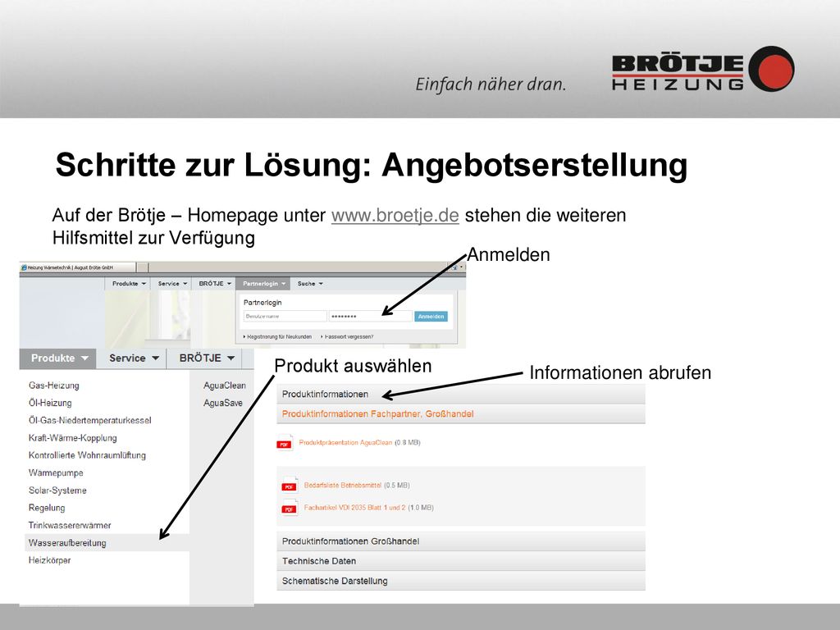Click PDF icon beside Fachartikel VDI 2035

click(x=290, y=508)
